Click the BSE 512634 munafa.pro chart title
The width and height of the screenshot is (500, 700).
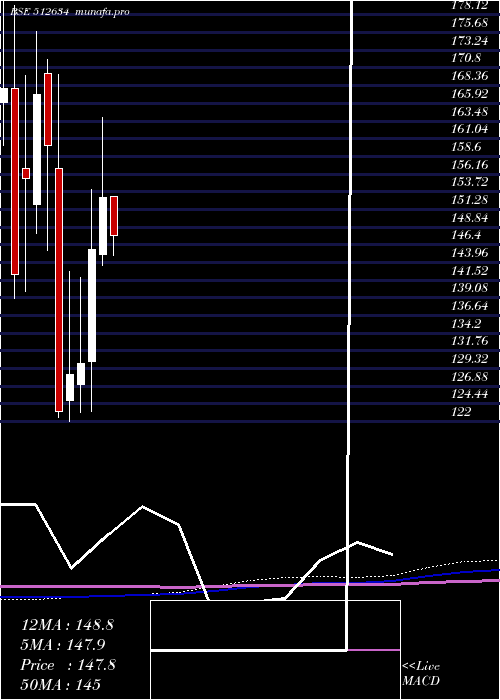70,12
